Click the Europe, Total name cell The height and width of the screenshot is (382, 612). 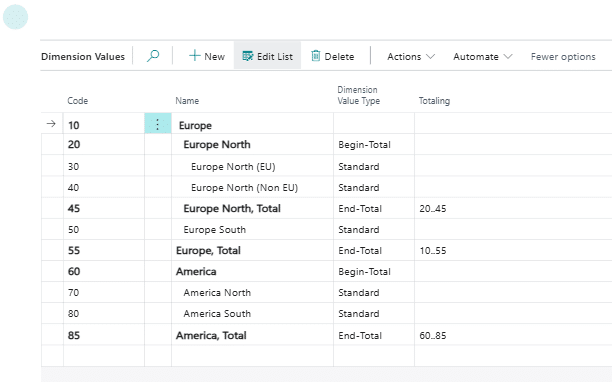pos(252,251)
